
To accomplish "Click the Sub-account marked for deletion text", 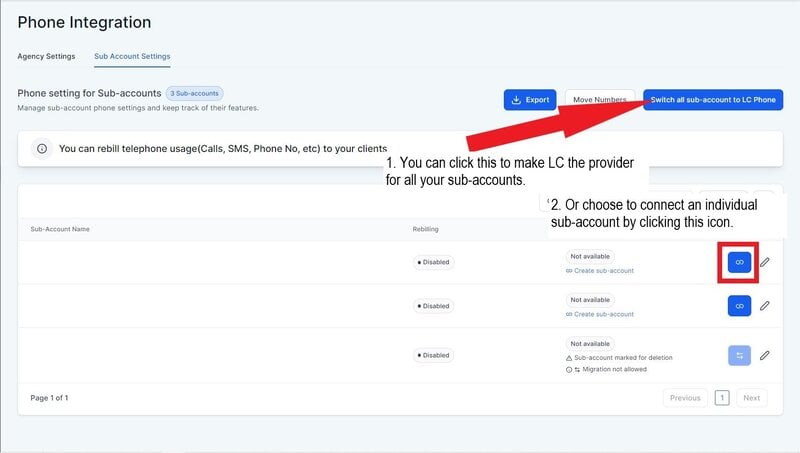I will [623, 358].
